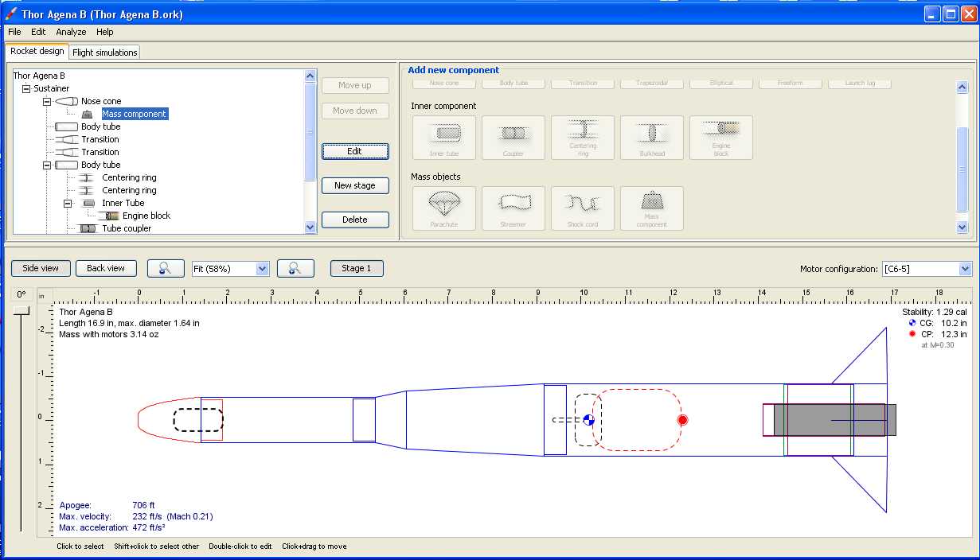Viewport: 980px width, 560px height.
Task: Select the Trapezoidal fin set icon
Action: [x=651, y=83]
